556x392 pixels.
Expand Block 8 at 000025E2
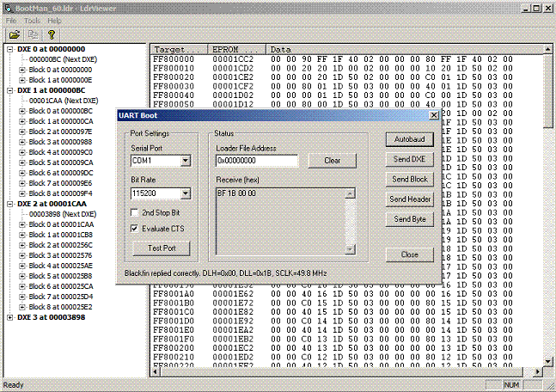click(x=22, y=307)
